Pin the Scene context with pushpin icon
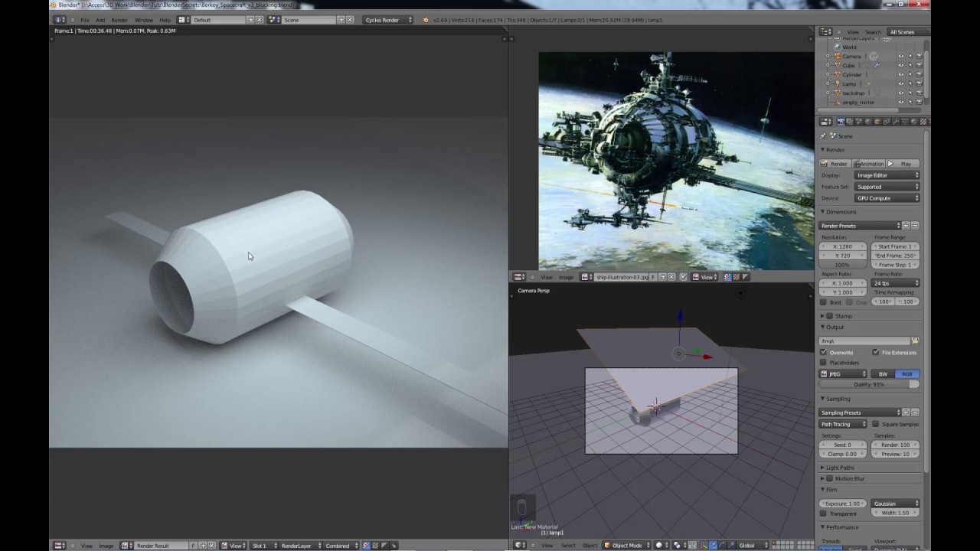This screenshot has width=980, height=551. (x=823, y=135)
